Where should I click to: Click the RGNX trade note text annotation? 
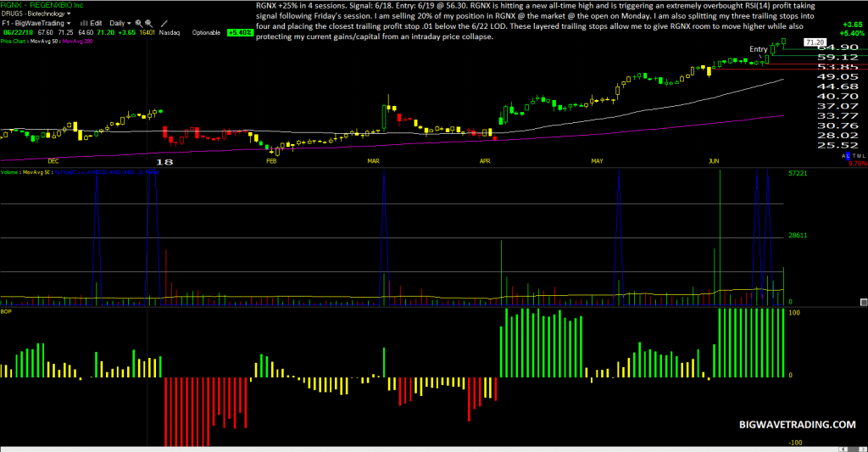tap(535, 21)
